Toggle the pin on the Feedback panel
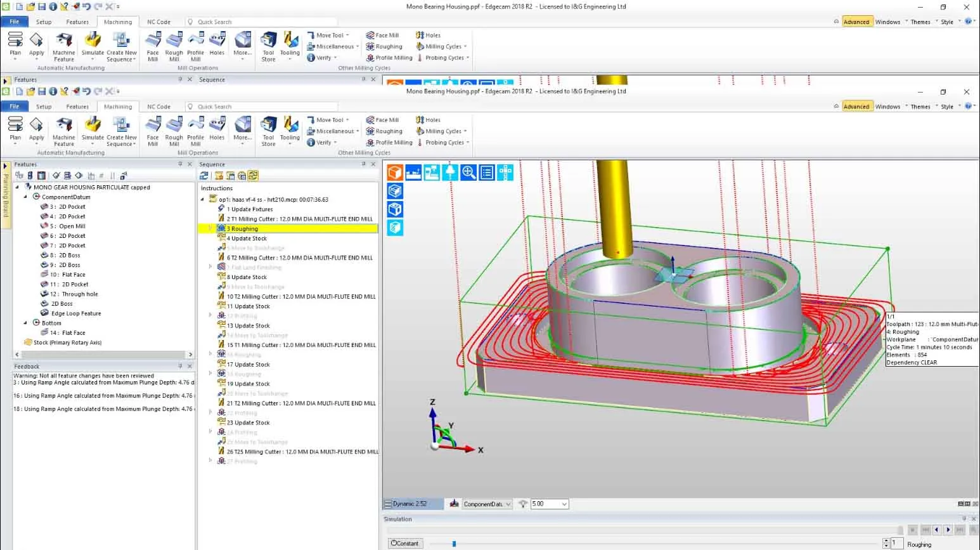Screen dimensions: 980x550 click(180, 366)
